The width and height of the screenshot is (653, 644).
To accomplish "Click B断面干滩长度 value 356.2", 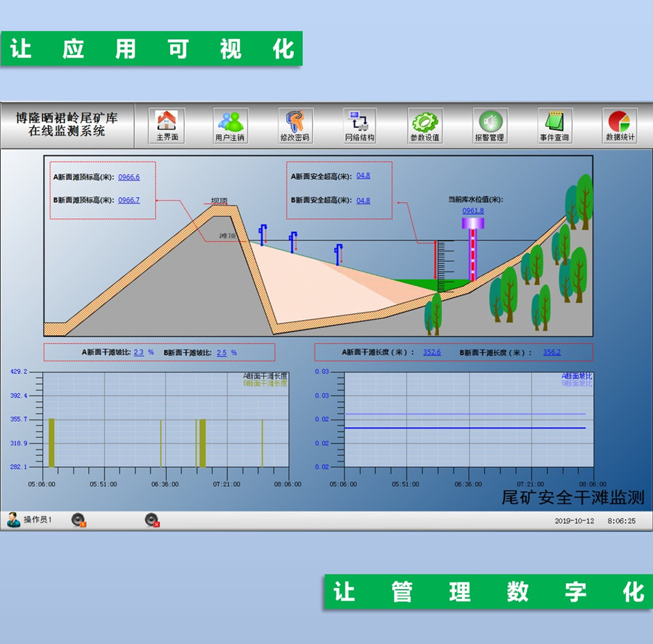I will pos(552,352).
